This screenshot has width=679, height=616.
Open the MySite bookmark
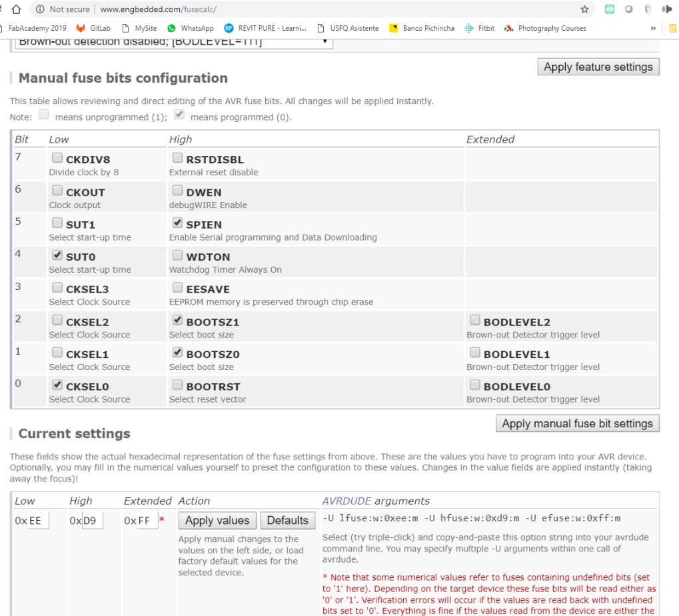pyautogui.click(x=139, y=28)
